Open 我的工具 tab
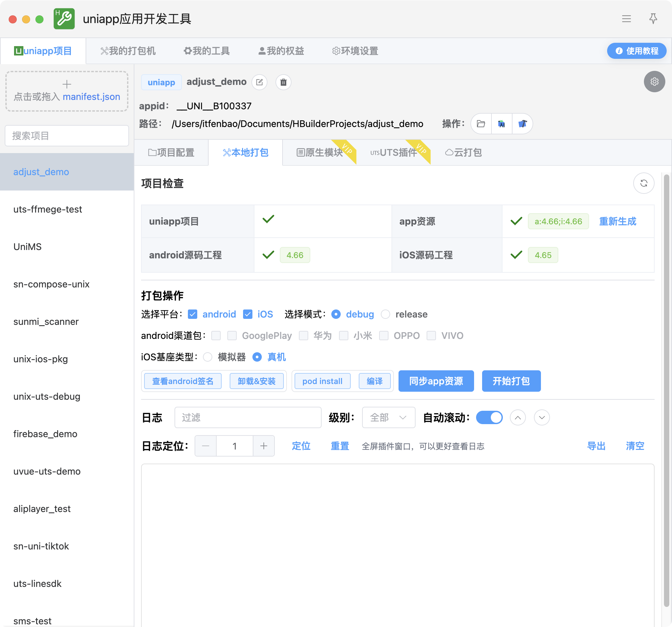Image resolution: width=672 pixels, height=627 pixels. click(x=206, y=51)
